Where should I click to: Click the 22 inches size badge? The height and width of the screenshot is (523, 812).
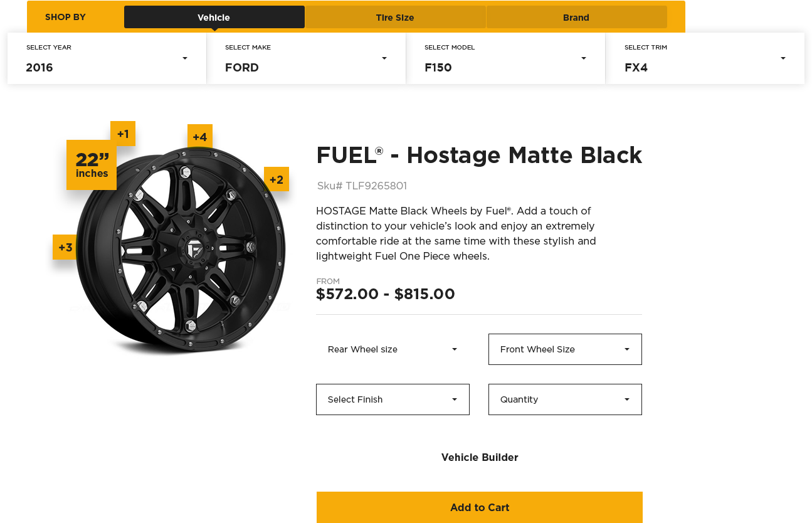92,165
